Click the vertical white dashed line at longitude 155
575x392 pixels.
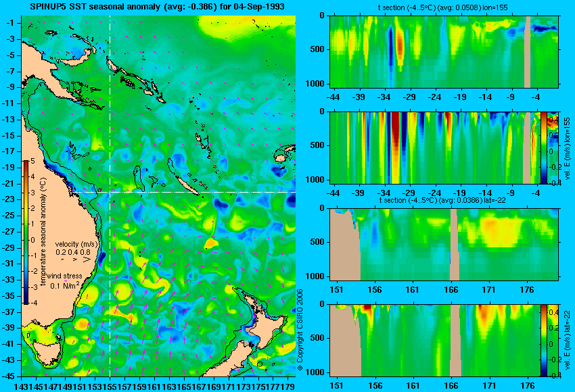[x=110, y=196]
